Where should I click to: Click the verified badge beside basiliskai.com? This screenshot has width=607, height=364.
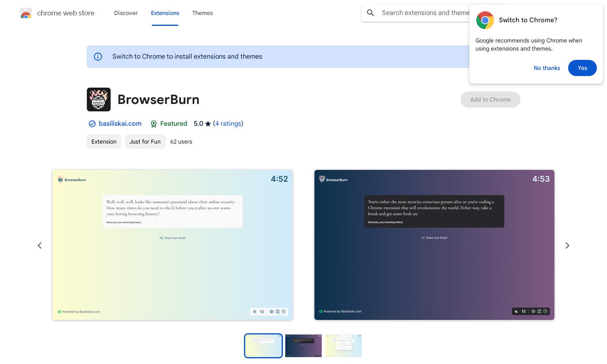coord(92,124)
